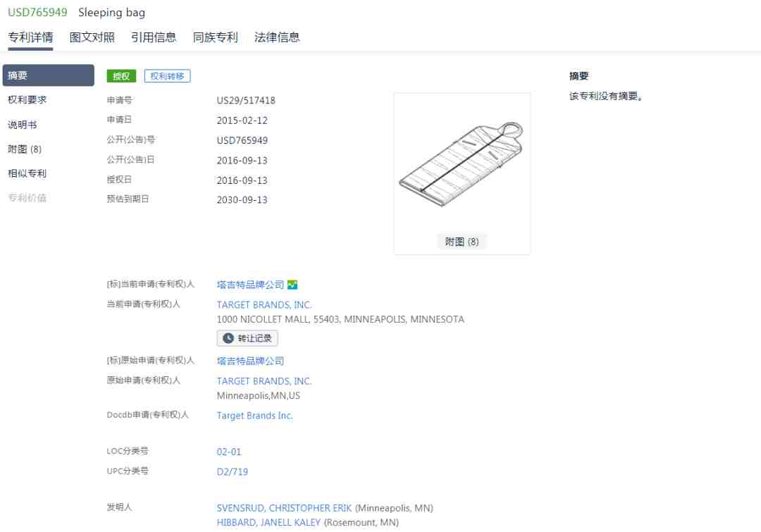Open the TARGET BRANDS, INC. current assignee link

(264, 305)
